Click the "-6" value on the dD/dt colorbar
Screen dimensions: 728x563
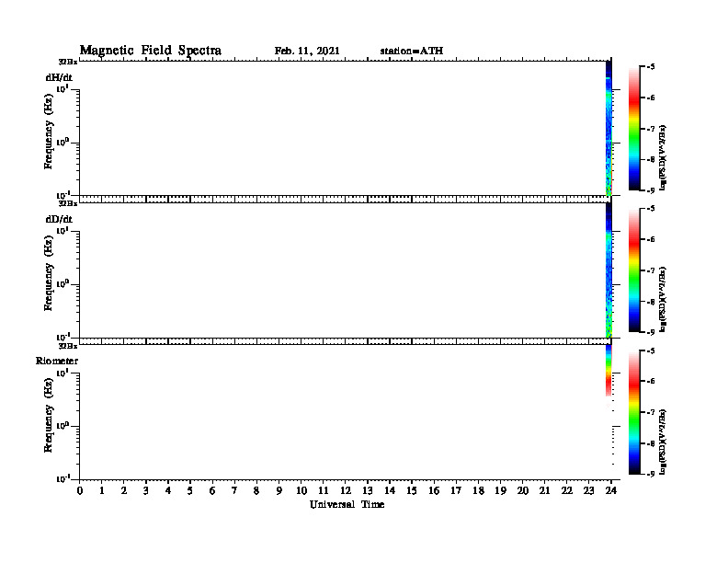coord(651,239)
